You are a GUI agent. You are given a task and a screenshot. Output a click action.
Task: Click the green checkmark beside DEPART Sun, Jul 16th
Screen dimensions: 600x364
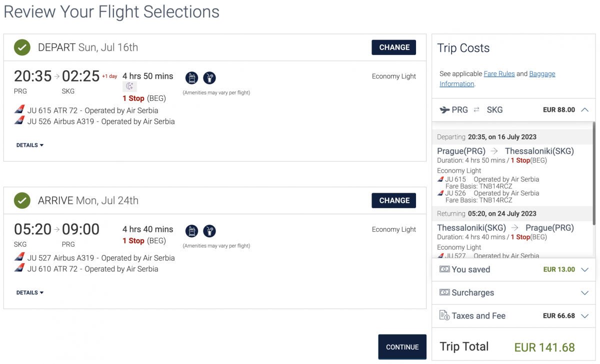pyautogui.click(x=22, y=47)
